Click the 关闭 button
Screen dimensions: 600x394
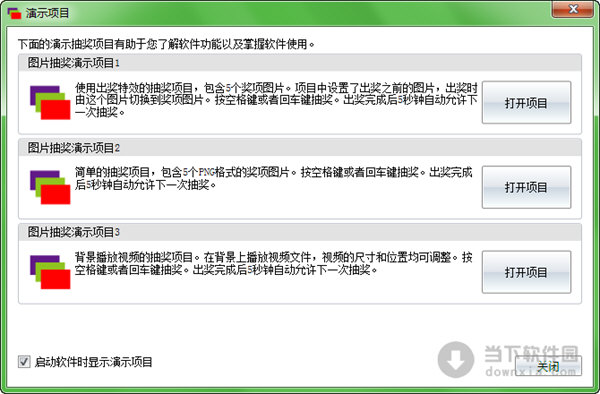point(548,366)
